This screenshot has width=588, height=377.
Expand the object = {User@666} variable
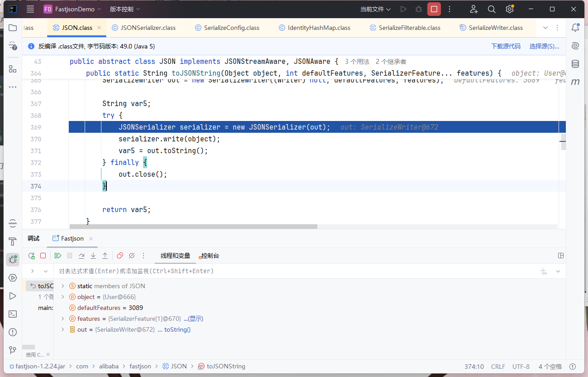pyautogui.click(x=63, y=297)
